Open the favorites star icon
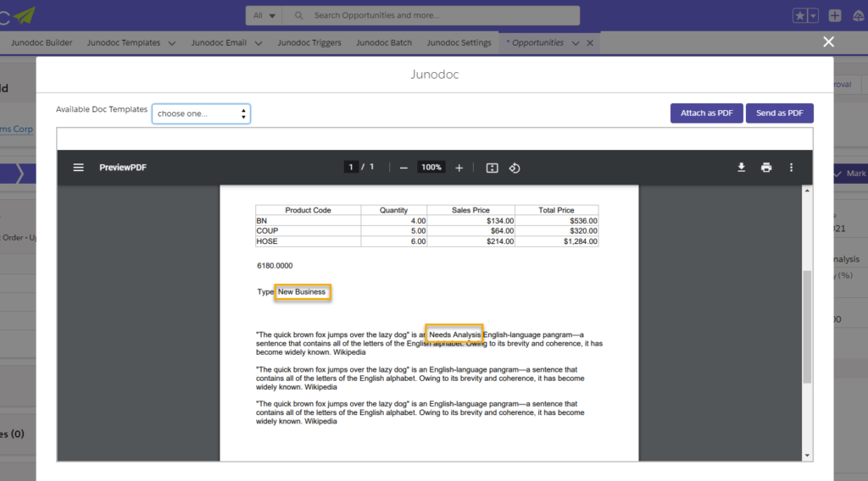The height and width of the screenshot is (481, 868). [799, 16]
